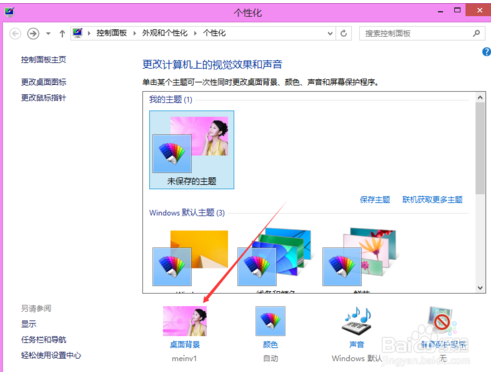Maximize the 个性化 window
Viewport: 491px width, 372px height.
pos(457,10)
